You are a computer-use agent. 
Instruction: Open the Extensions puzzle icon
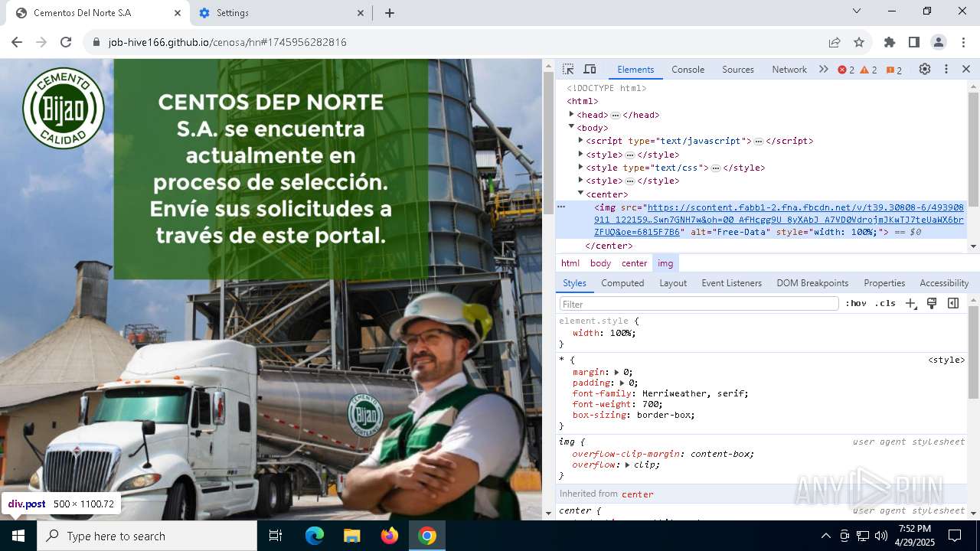tap(890, 42)
